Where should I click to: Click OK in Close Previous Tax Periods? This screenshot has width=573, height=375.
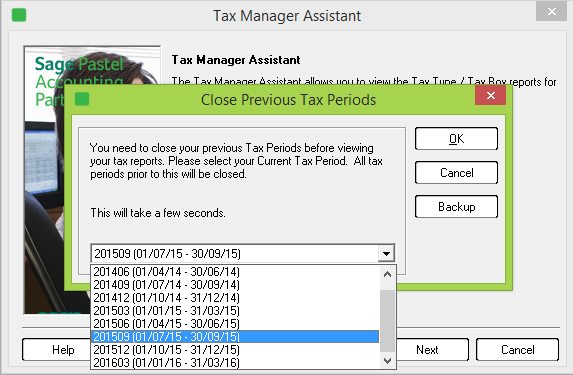[x=456, y=139]
